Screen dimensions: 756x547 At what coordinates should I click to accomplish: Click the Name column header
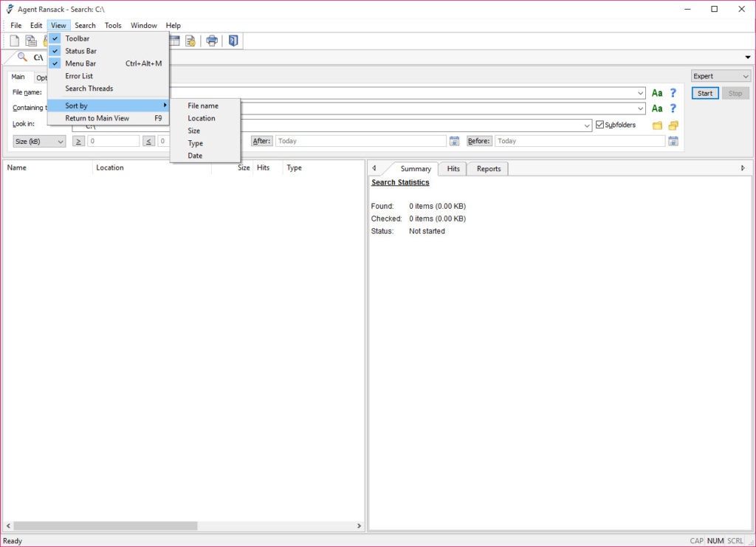48,168
